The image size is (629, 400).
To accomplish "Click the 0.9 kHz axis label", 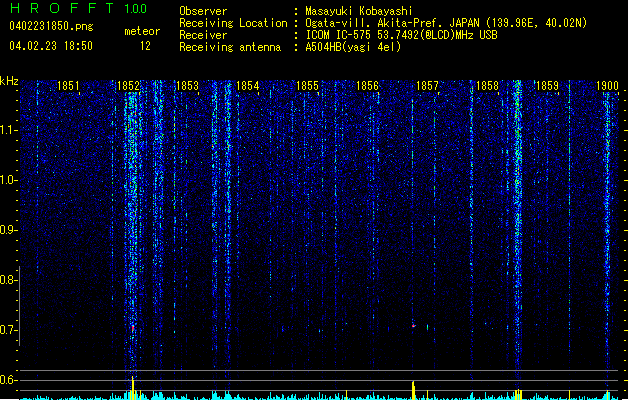I will (8, 230).
